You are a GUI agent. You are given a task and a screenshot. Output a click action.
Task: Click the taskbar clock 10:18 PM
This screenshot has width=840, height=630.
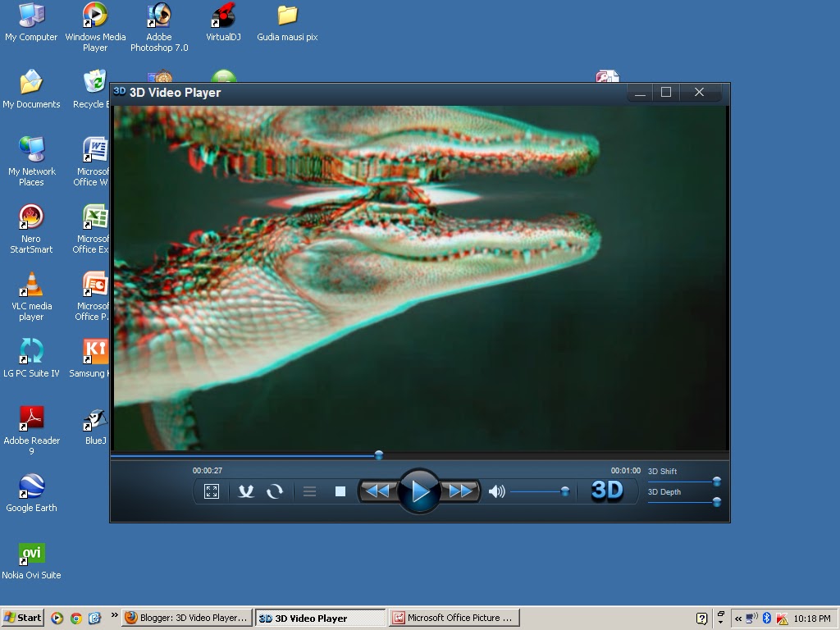pos(812,619)
